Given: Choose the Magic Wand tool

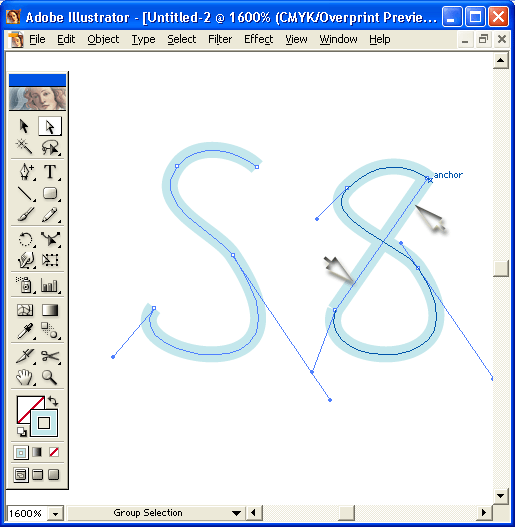Looking at the screenshot, I should click(24, 147).
